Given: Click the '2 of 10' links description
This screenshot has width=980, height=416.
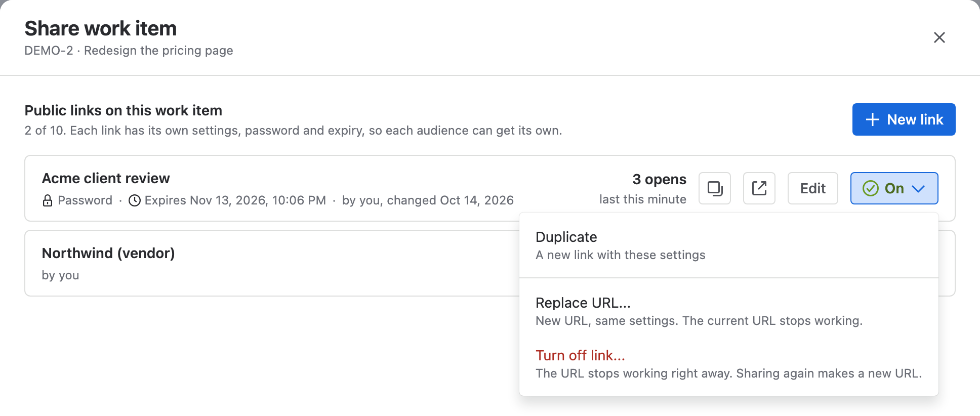Looking at the screenshot, I should (294, 131).
